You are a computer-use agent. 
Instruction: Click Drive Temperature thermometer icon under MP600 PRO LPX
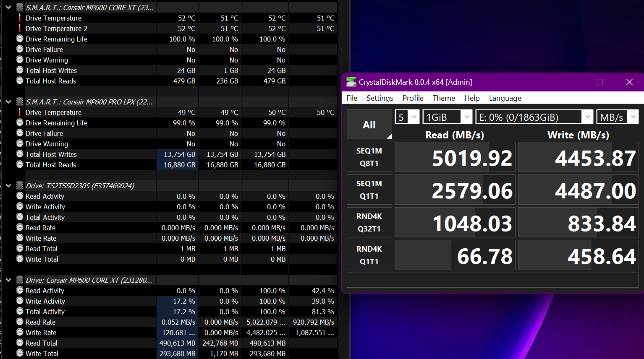tap(19, 112)
